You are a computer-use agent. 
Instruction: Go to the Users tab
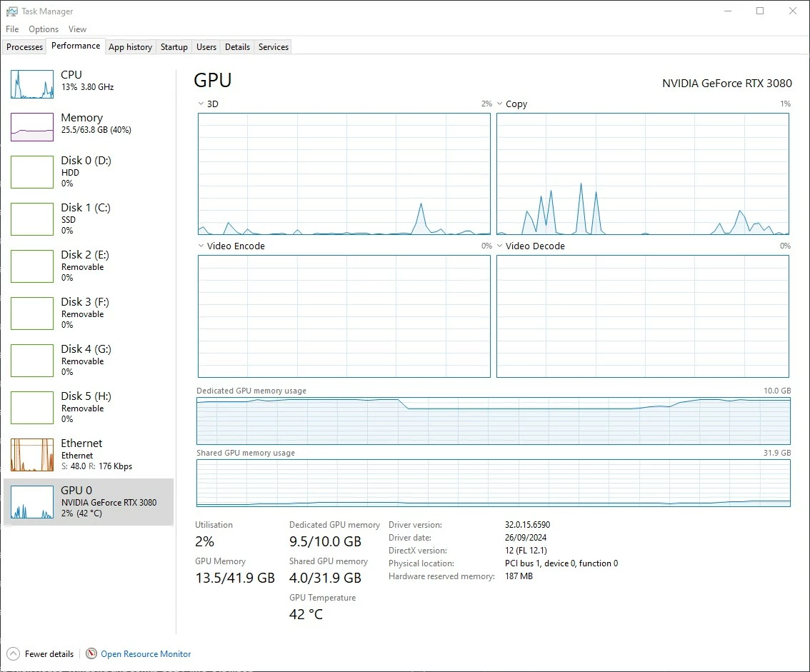[206, 47]
